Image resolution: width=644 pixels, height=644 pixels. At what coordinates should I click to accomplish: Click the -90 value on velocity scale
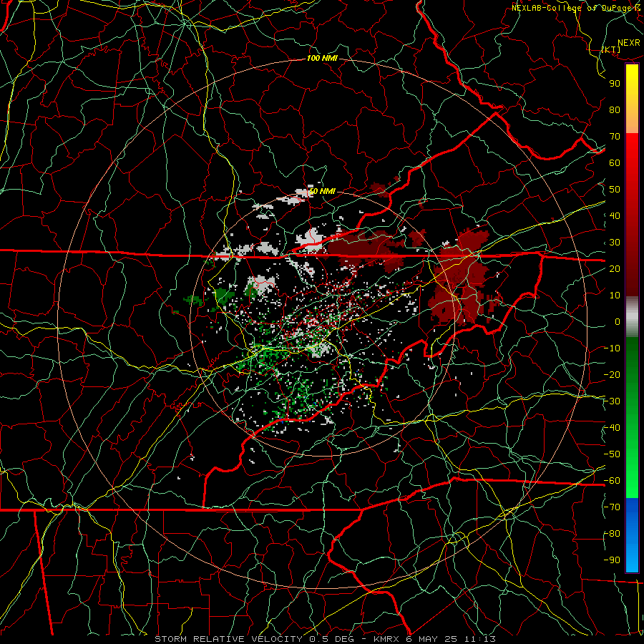click(612, 560)
